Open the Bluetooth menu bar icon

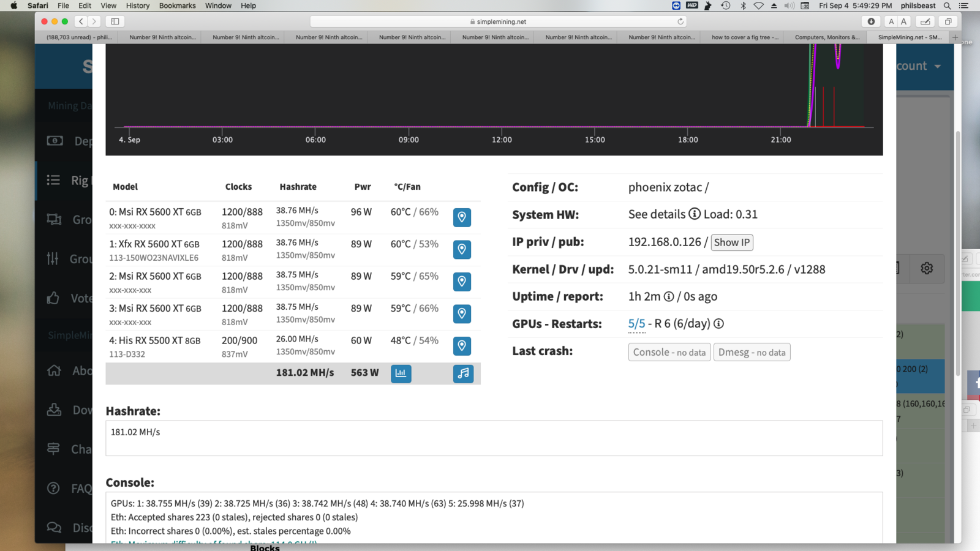(743, 6)
